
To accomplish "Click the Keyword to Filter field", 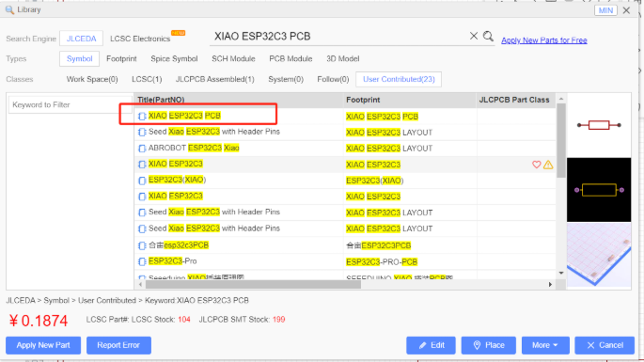I will [x=70, y=104].
